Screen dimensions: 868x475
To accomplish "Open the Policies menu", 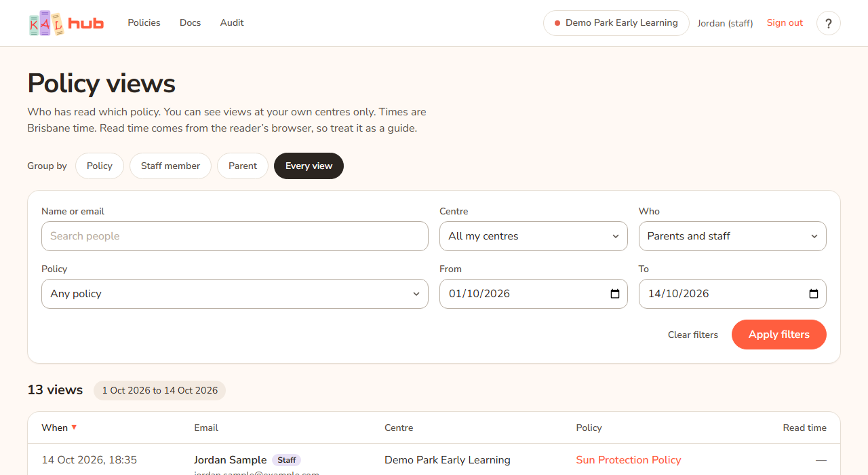I will click(x=144, y=22).
